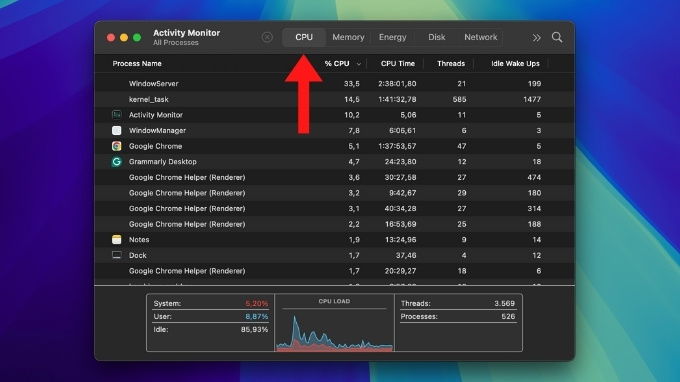Select the Notes process name

pos(139,239)
